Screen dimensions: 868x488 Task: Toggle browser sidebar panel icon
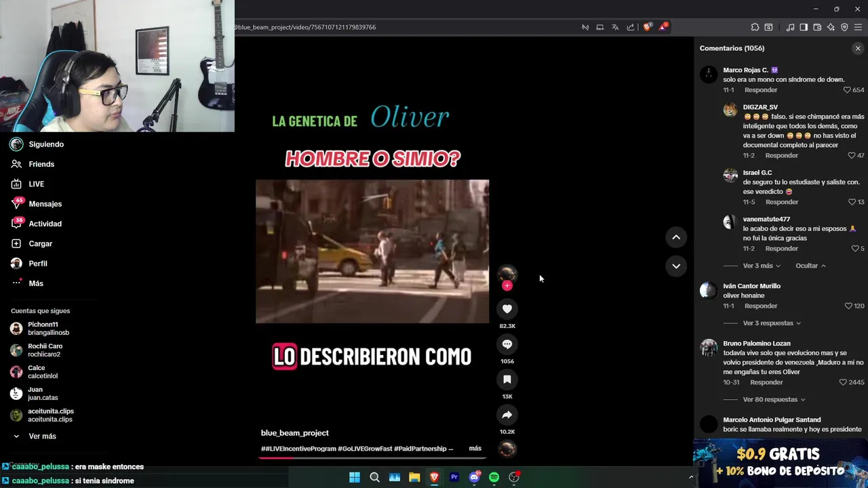tap(804, 27)
